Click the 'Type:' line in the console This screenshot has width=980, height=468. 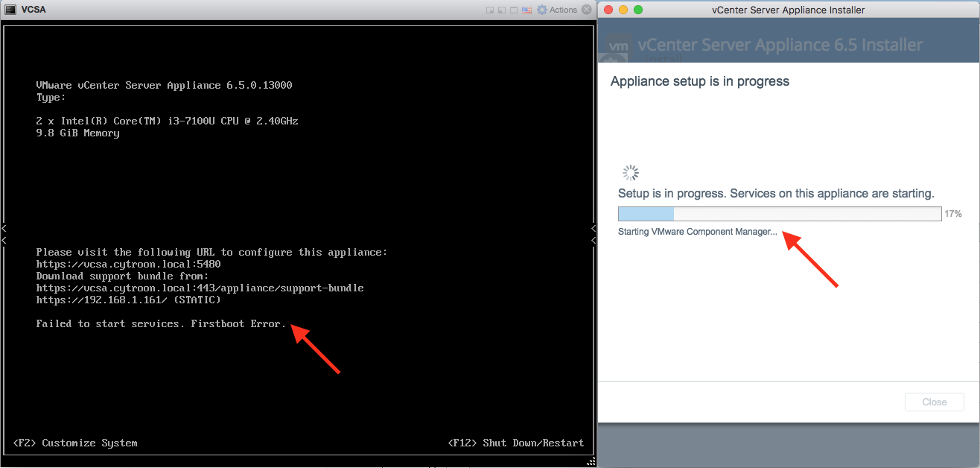(x=51, y=97)
